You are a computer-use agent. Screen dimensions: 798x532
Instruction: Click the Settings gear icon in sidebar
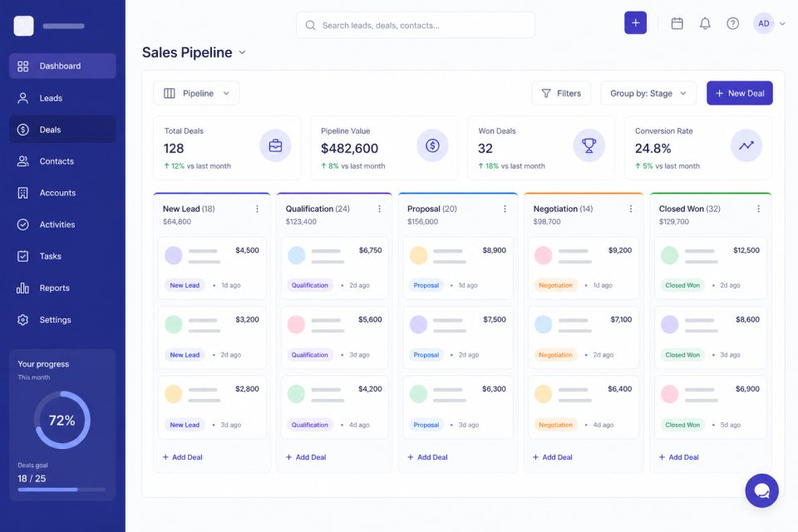(23, 320)
